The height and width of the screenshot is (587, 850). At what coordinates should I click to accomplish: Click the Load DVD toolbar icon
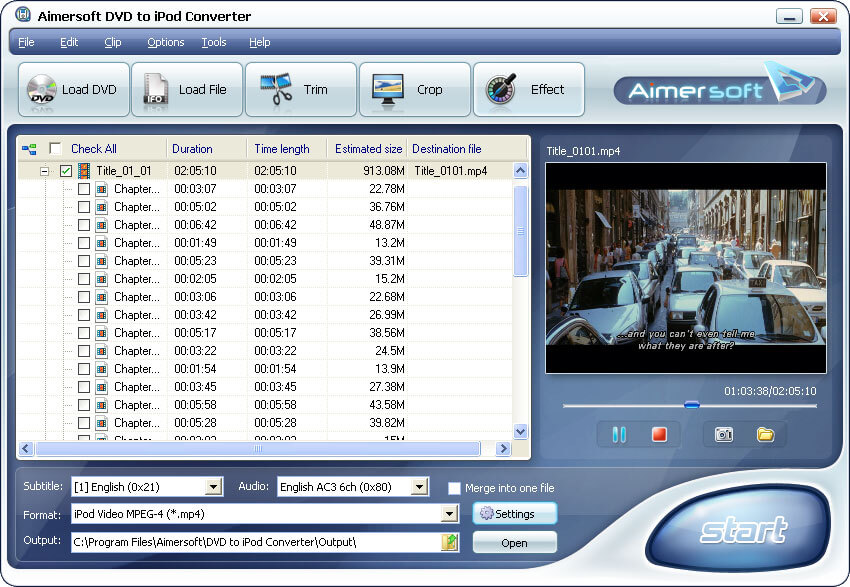[x=42, y=90]
